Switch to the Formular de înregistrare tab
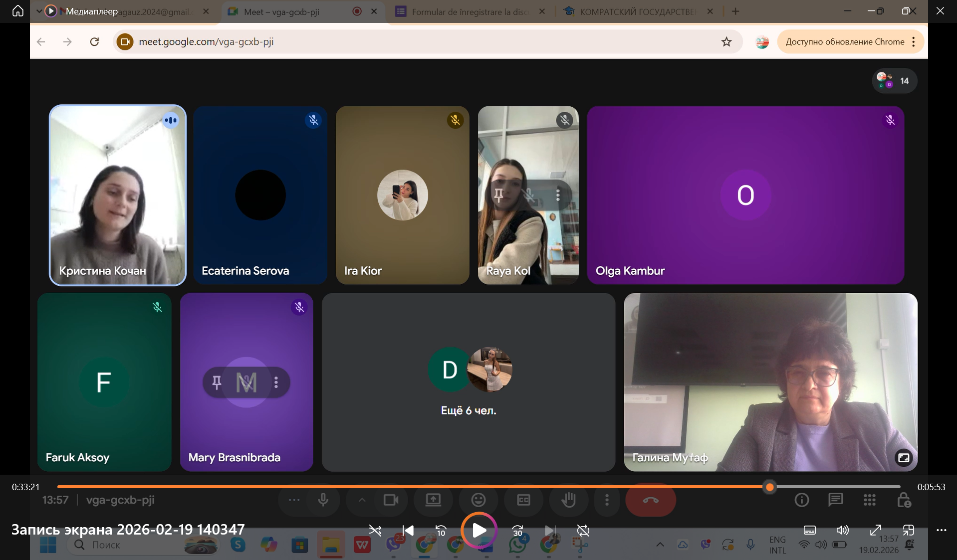 (x=469, y=11)
